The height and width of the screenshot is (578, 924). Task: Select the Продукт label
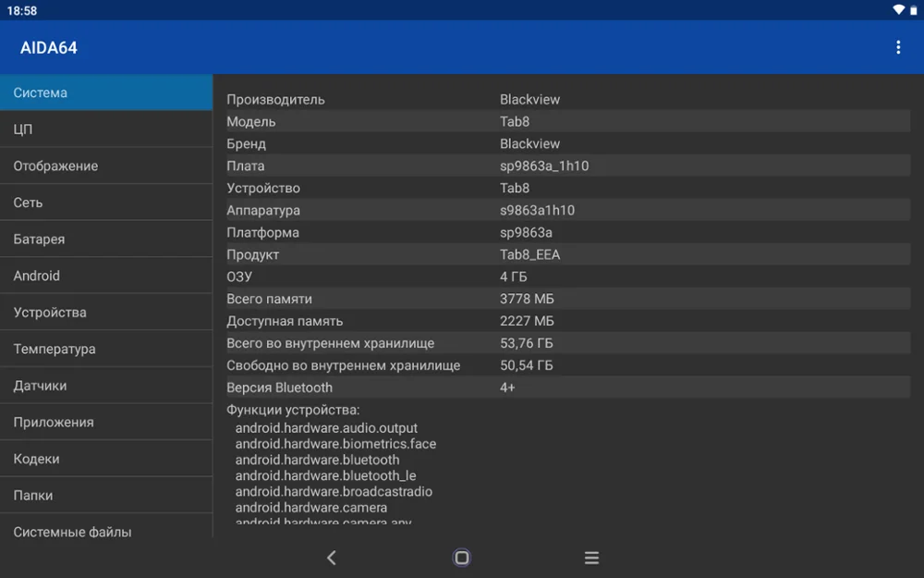click(x=252, y=255)
